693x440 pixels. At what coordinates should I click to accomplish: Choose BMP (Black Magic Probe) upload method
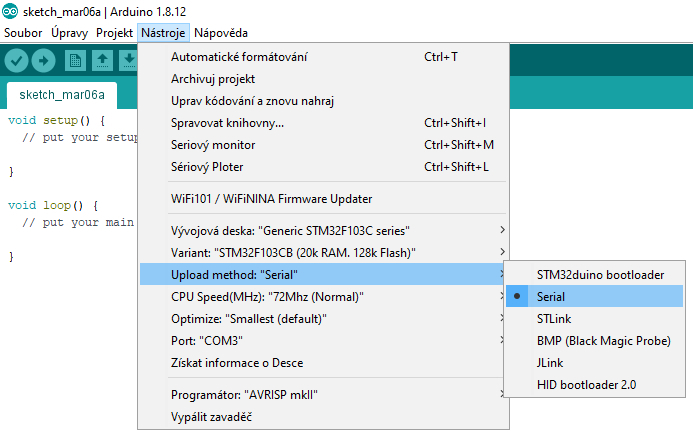[594, 341]
